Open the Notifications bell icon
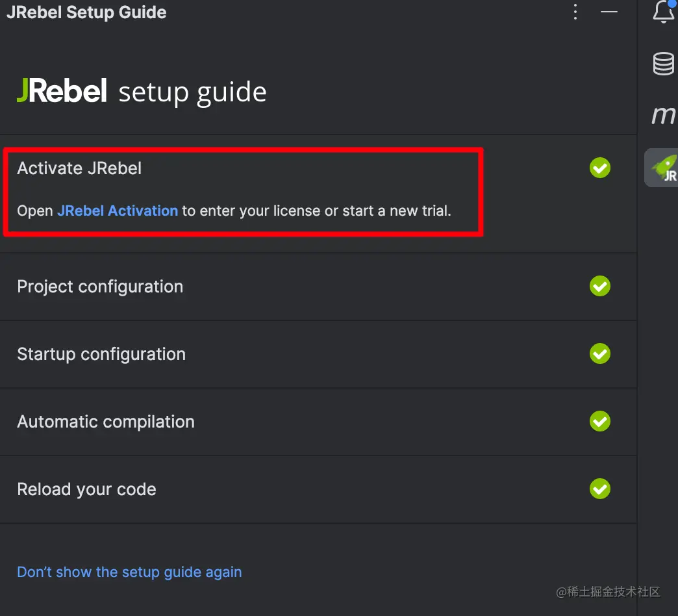This screenshot has width=678, height=616. click(664, 12)
